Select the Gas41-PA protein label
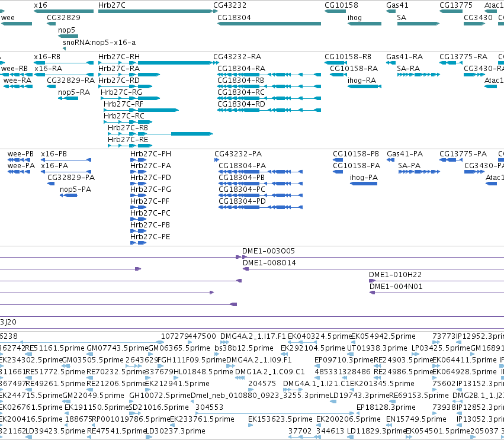 (405, 154)
